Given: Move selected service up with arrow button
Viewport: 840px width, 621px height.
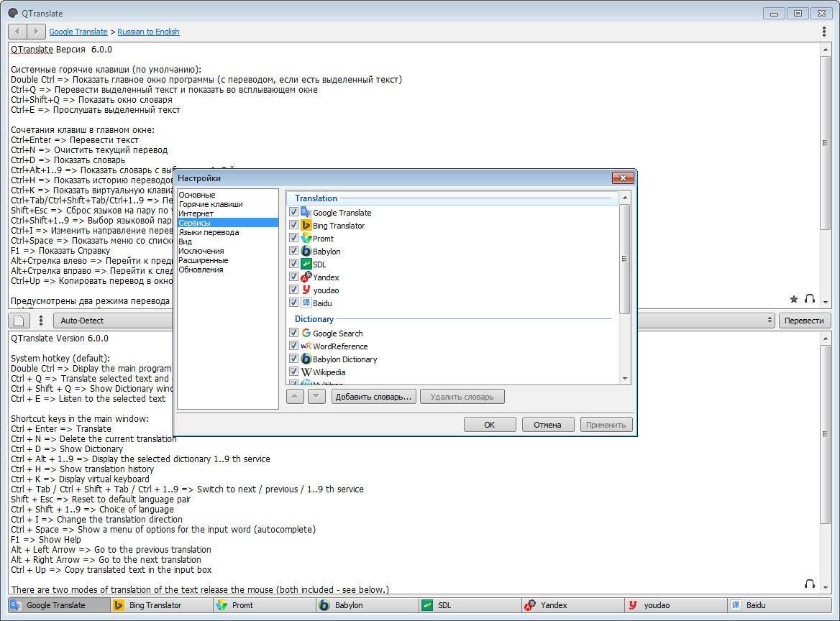Looking at the screenshot, I should (x=295, y=397).
